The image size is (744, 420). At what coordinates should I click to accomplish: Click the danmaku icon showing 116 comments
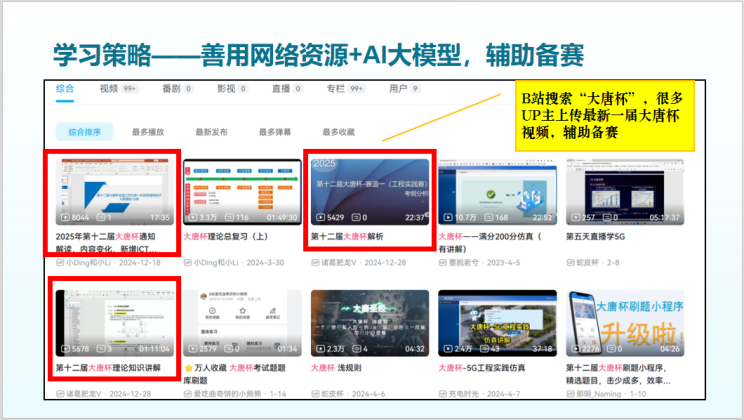229,217
